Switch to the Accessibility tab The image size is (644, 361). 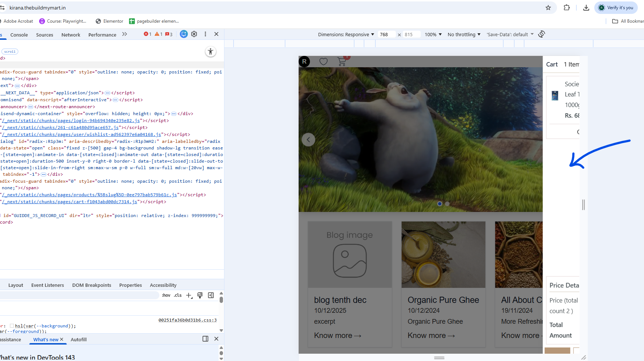163,285
